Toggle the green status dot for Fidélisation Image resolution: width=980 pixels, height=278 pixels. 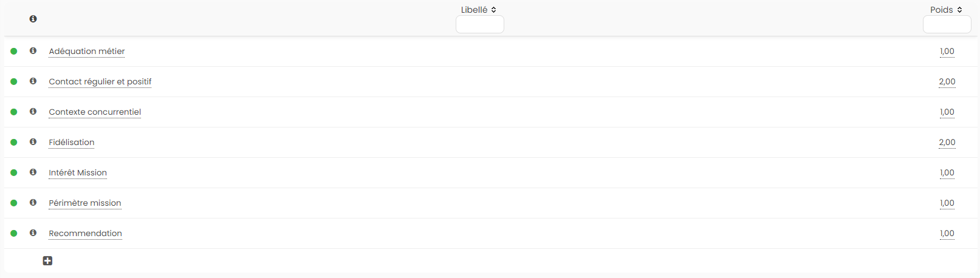(14, 143)
